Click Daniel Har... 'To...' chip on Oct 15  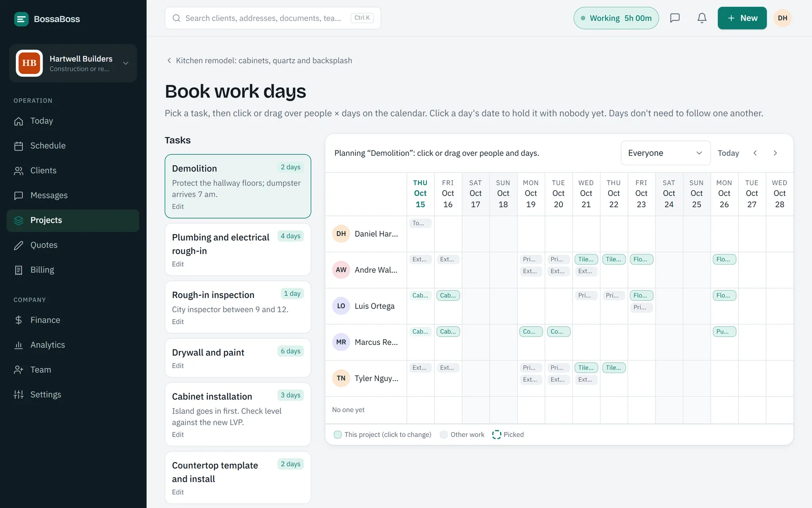(420, 223)
